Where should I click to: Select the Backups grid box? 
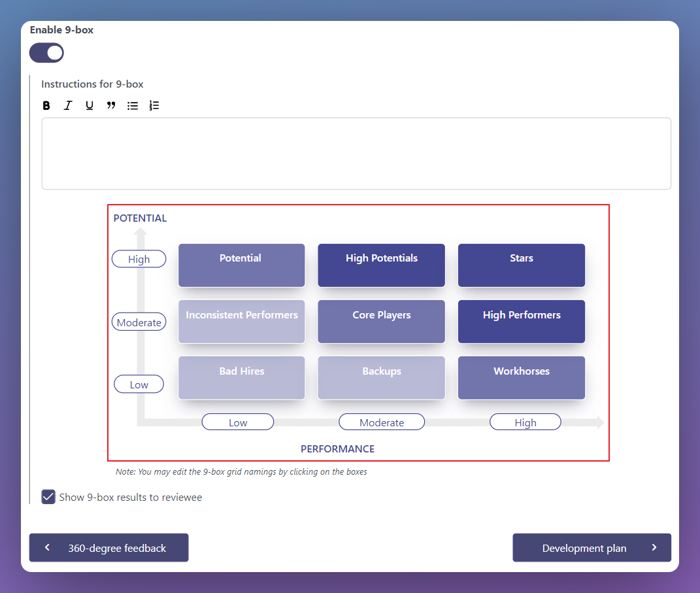point(381,378)
